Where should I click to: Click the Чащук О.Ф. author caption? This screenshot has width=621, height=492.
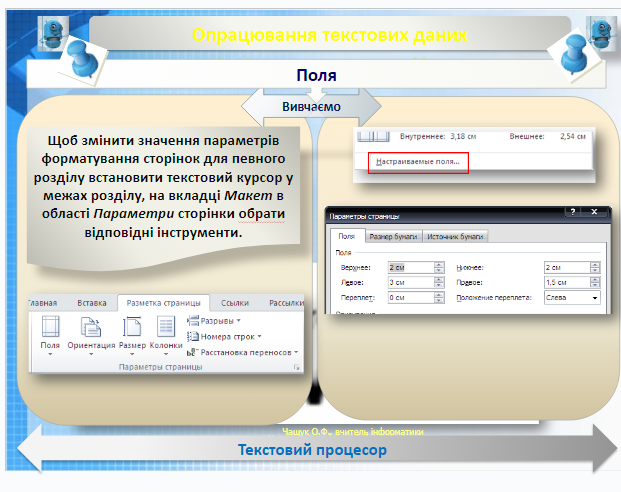coord(352,432)
